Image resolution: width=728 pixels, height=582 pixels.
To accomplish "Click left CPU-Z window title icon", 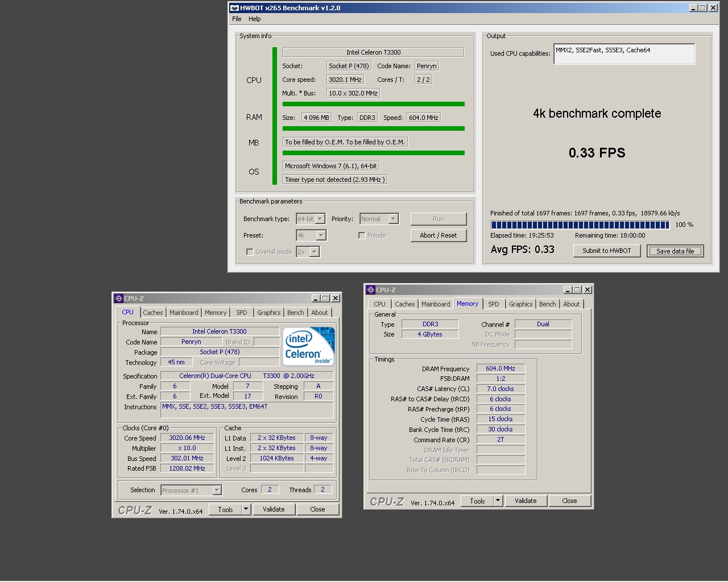I will 119,298.
